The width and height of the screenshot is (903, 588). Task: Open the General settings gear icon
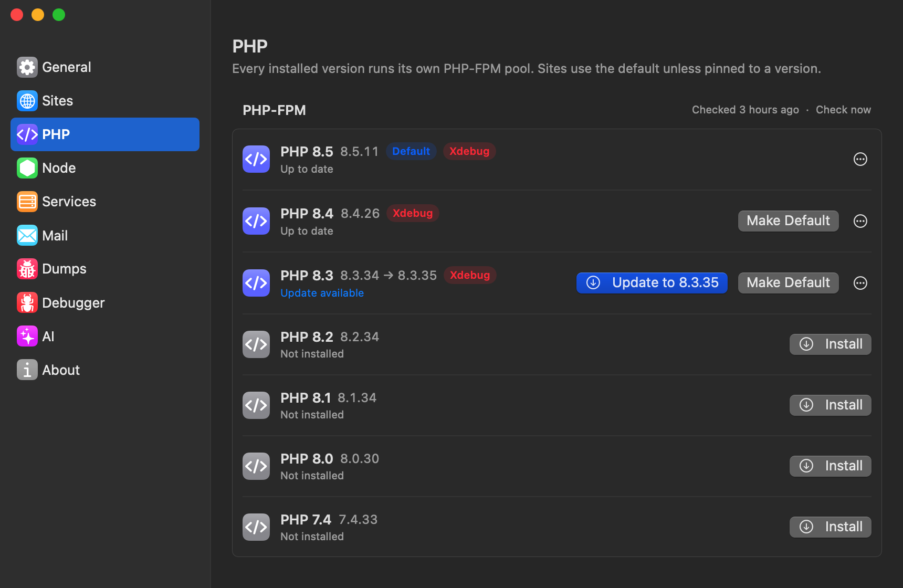pos(27,67)
